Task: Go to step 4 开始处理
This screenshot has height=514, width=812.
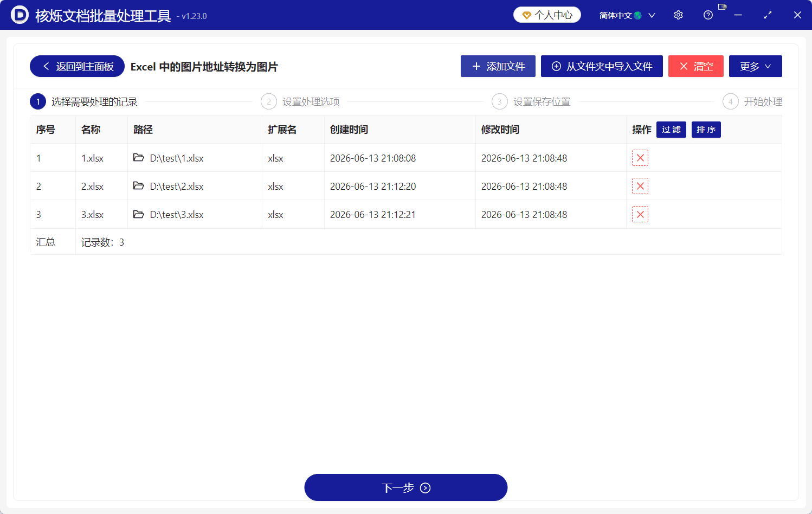Action: point(752,101)
